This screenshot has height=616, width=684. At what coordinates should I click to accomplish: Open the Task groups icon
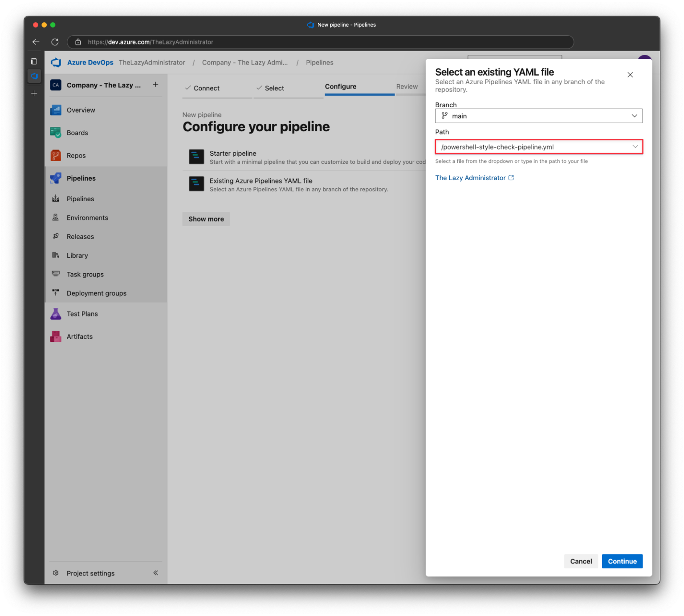tap(56, 274)
